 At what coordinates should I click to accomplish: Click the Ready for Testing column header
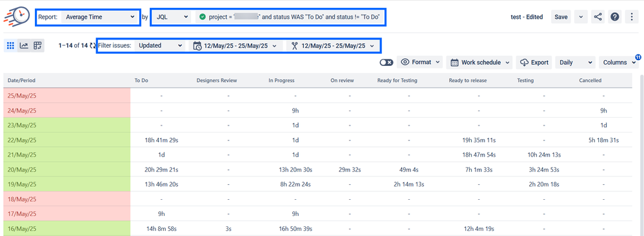(x=397, y=81)
